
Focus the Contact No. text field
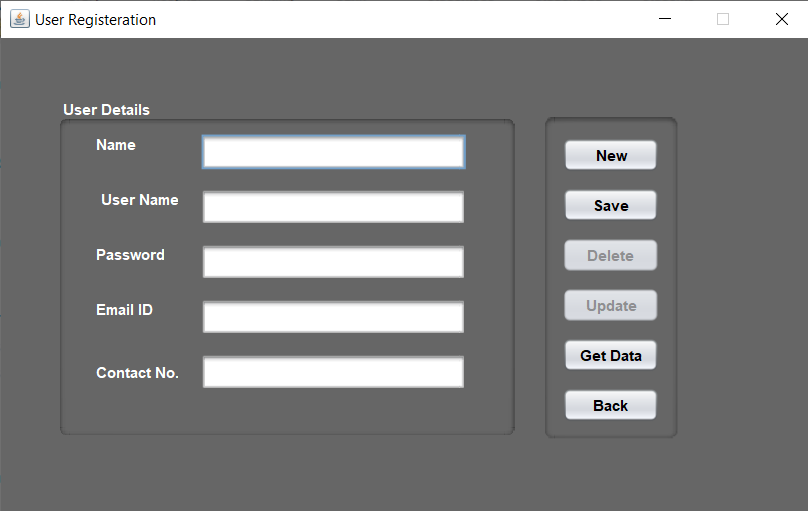click(x=333, y=372)
